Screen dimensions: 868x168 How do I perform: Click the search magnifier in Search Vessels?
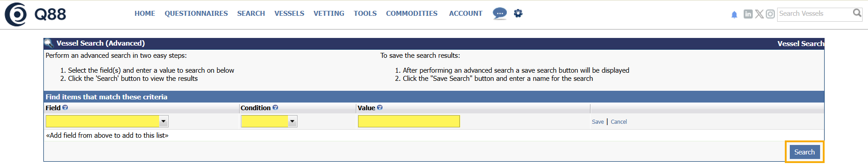pyautogui.click(x=857, y=13)
